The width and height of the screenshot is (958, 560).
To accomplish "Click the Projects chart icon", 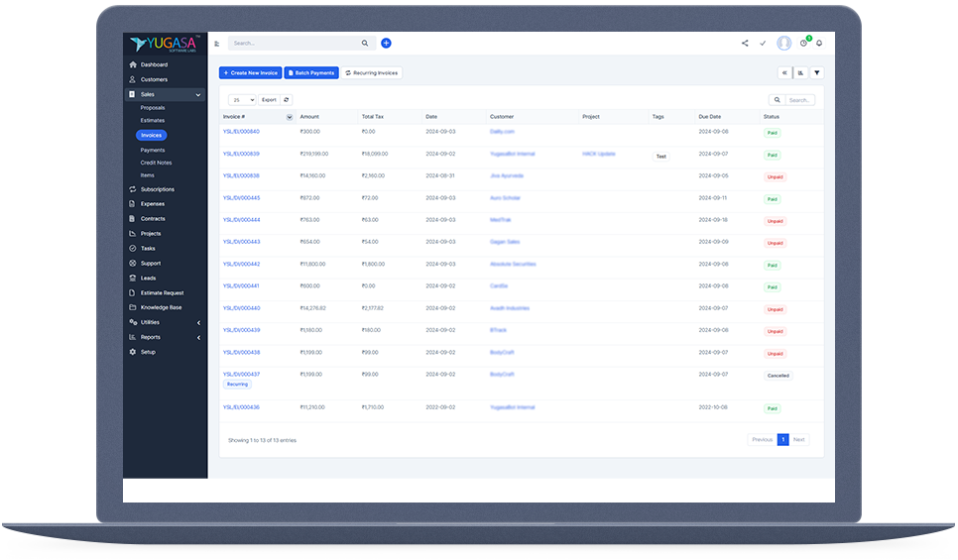I will point(133,233).
